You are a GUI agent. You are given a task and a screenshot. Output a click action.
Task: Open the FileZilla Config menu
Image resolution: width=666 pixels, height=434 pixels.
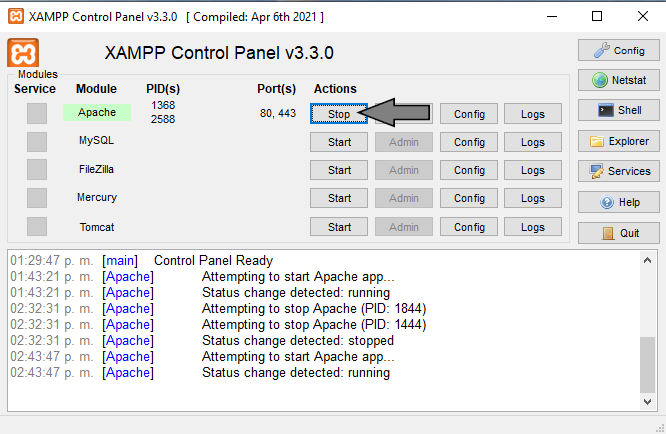[469, 170]
